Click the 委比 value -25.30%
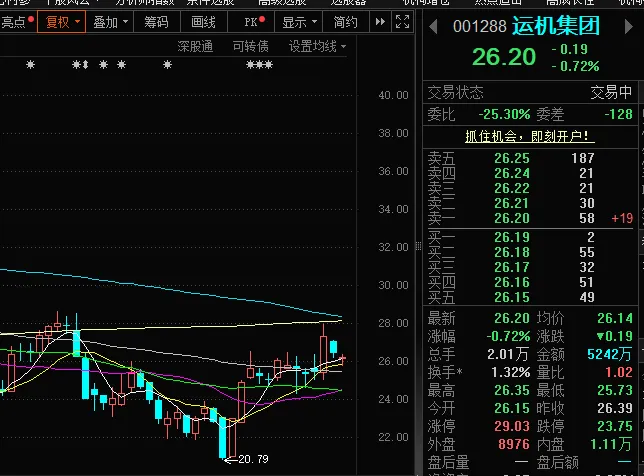The height and width of the screenshot is (476, 644). coord(504,114)
